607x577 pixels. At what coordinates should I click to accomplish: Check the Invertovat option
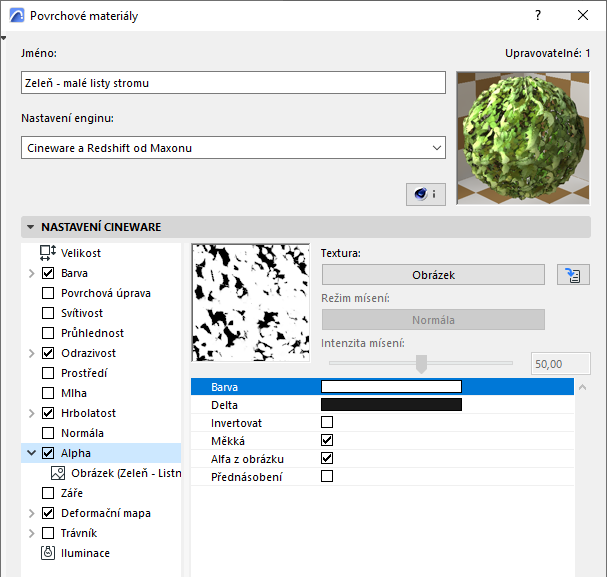(x=327, y=422)
